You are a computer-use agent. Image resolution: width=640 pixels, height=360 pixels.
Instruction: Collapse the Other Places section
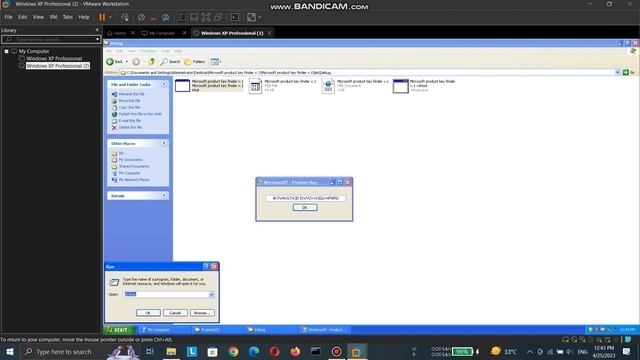coord(164,143)
